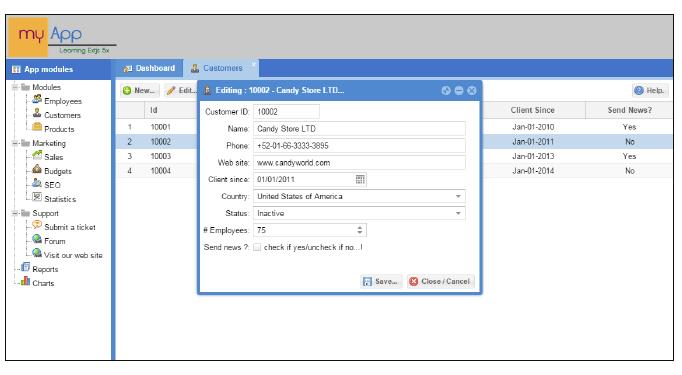Click the Budgets icon in Marketing
The height and width of the screenshot is (375, 682).
(x=37, y=170)
